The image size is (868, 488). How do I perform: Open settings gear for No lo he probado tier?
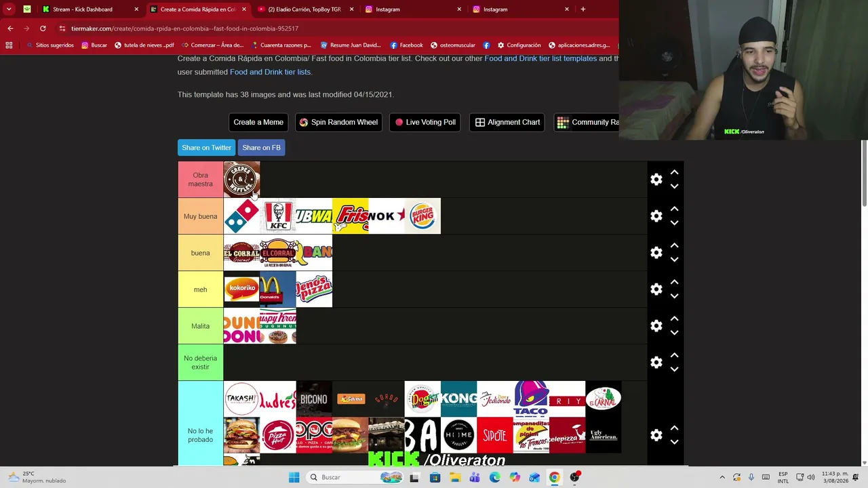click(656, 435)
